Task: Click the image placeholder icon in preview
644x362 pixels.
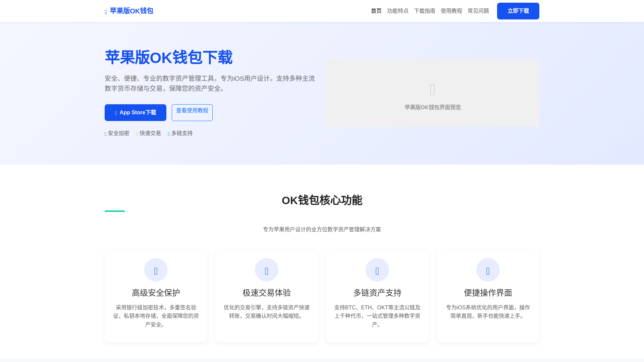Action: pos(432,89)
